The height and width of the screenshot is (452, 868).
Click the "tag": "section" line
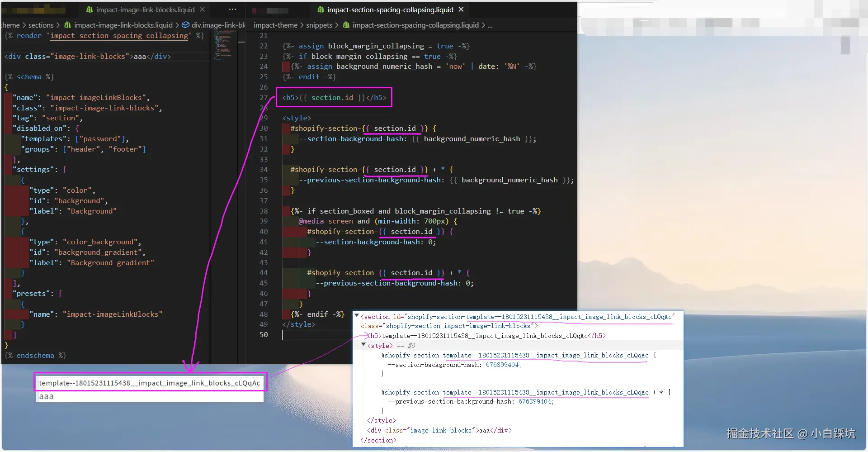[x=48, y=118]
